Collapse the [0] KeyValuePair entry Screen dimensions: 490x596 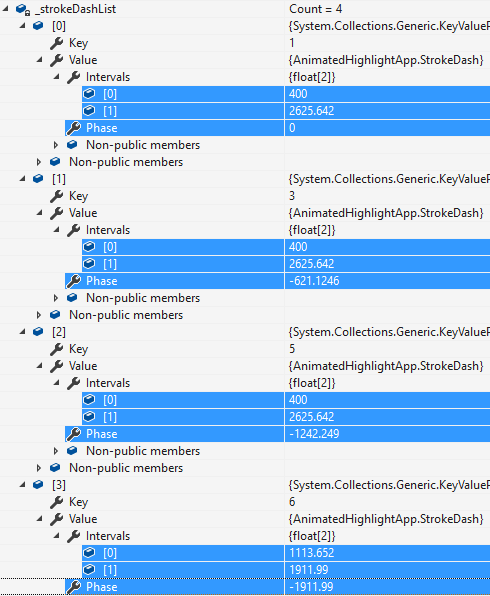coord(22,26)
